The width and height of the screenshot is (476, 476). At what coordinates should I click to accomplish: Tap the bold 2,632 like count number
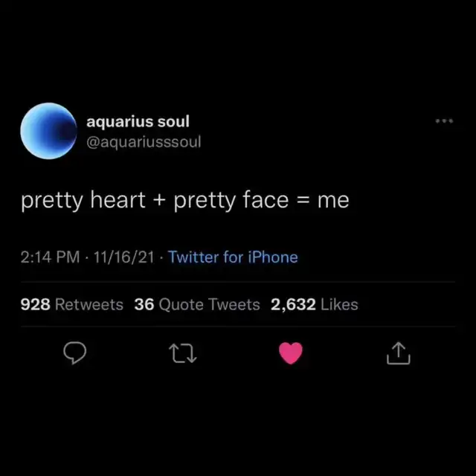point(293,305)
